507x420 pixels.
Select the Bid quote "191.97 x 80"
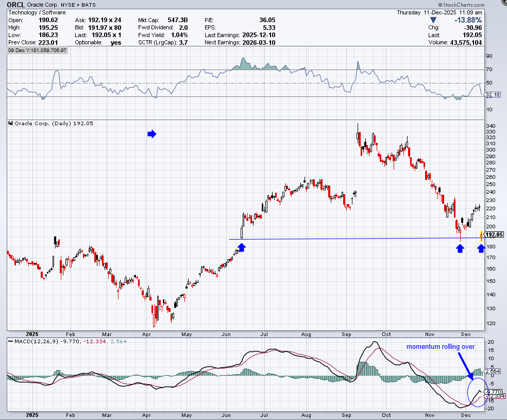tap(105, 27)
